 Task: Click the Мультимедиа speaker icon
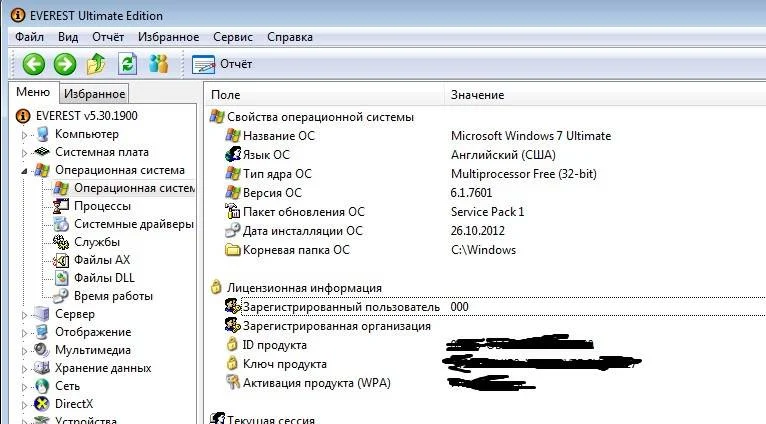click(x=42, y=350)
